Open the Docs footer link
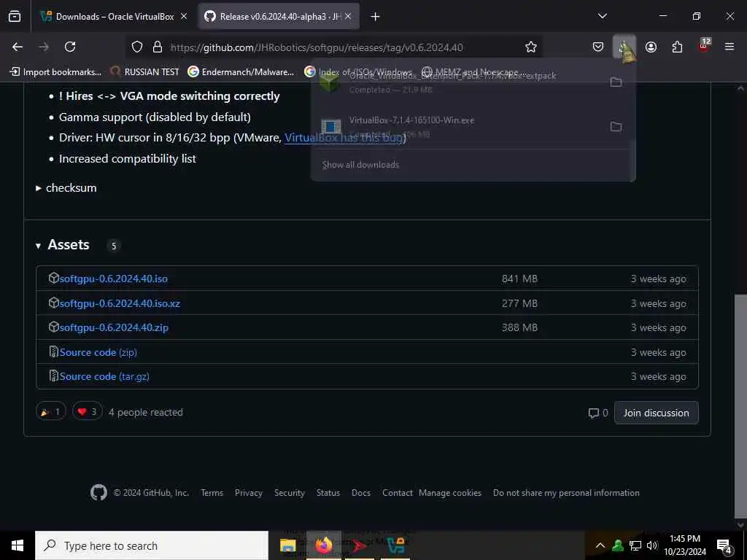Screen dimensions: 747x560 [x=360, y=493]
